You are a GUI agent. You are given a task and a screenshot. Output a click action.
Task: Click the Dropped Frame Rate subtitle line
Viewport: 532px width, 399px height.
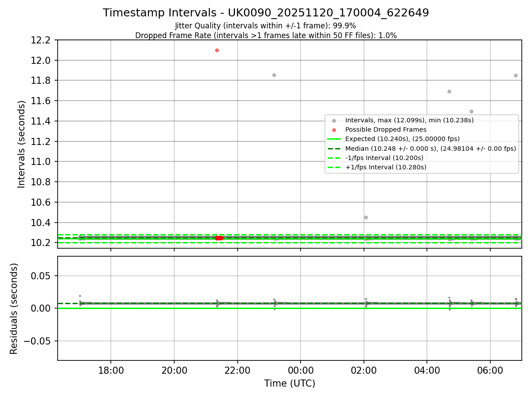pyautogui.click(x=266, y=35)
